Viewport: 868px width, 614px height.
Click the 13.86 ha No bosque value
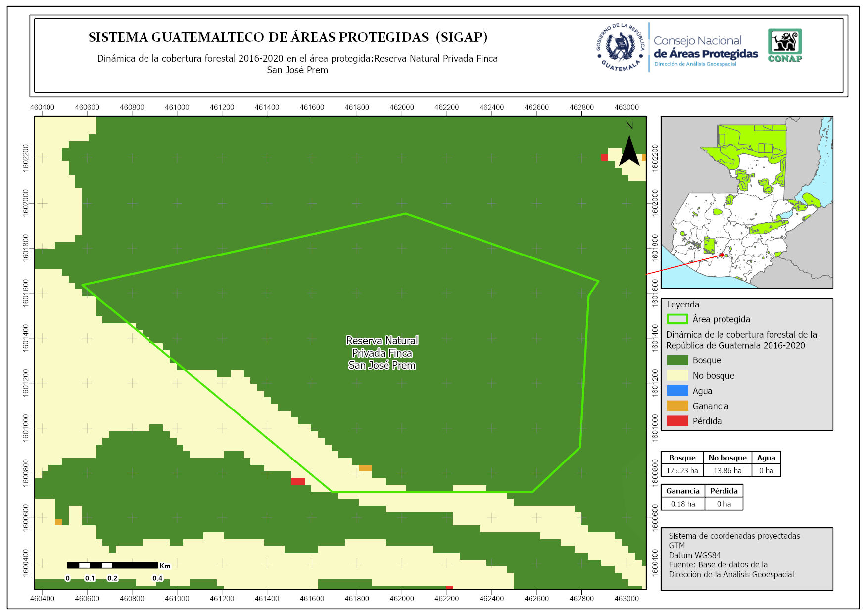click(727, 471)
